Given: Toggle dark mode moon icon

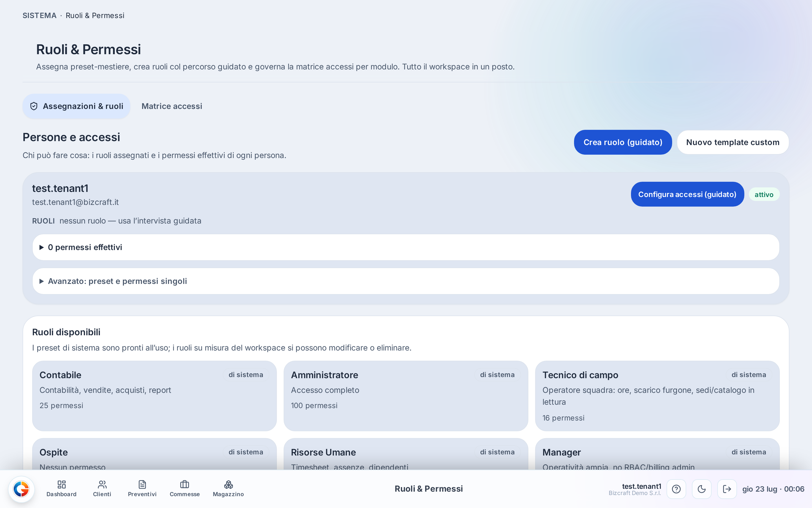Looking at the screenshot, I should pyautogui.click(x=701, y=489).
